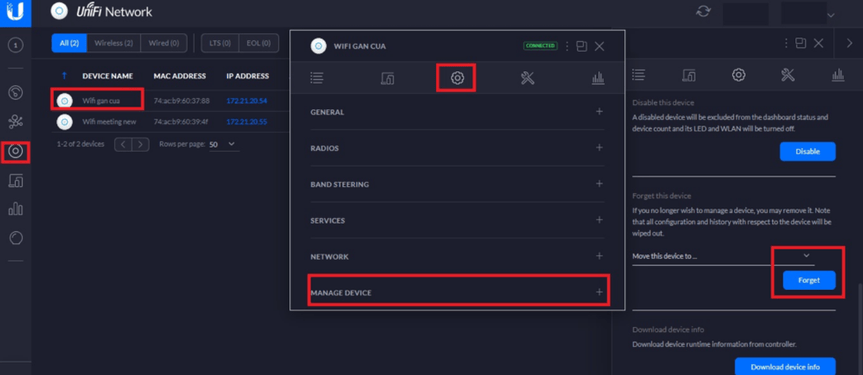The image size is (863, 375).
Task: Collapse the right panel with the chevron
Action: pyautogui.click(x=850, y=43)
